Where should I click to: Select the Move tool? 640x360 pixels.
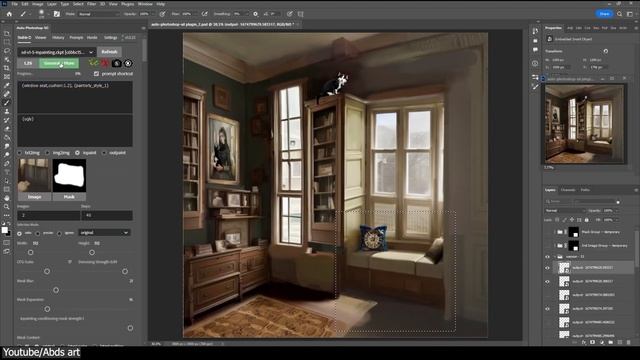coord(7,33)
